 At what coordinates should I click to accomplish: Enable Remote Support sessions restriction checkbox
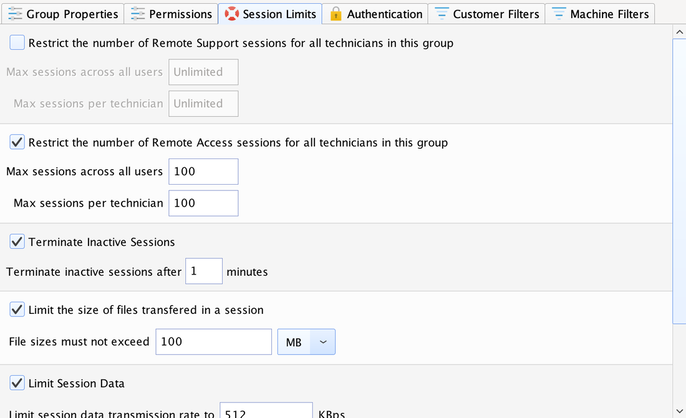click(x=17, y=43)
